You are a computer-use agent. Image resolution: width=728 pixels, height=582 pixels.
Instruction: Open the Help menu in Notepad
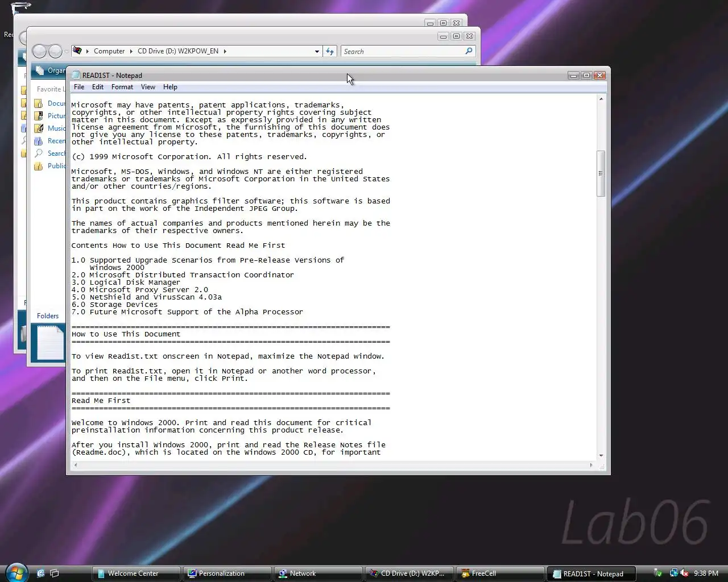170,87
